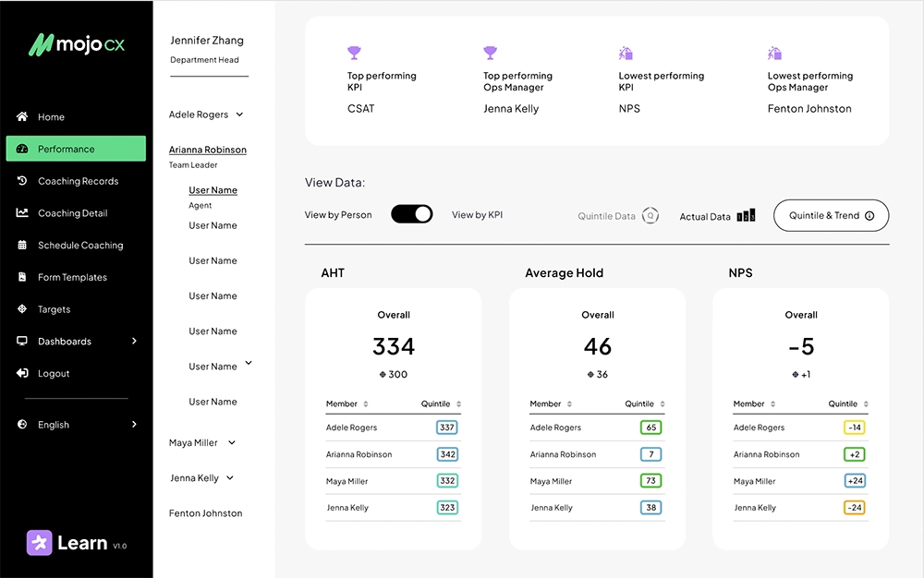Click the Targets crosshair icon

pos(22,309)
